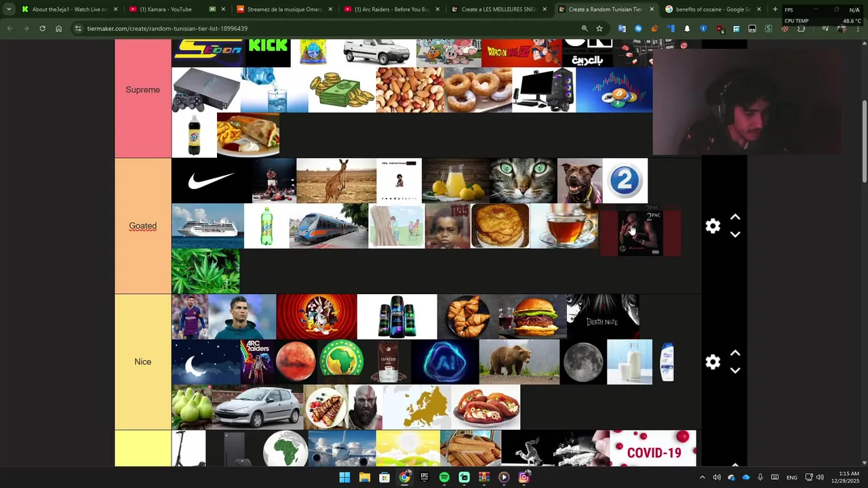Select the COVID-19 image
Viewport: 868px width, 488px height.
(652, 448)
